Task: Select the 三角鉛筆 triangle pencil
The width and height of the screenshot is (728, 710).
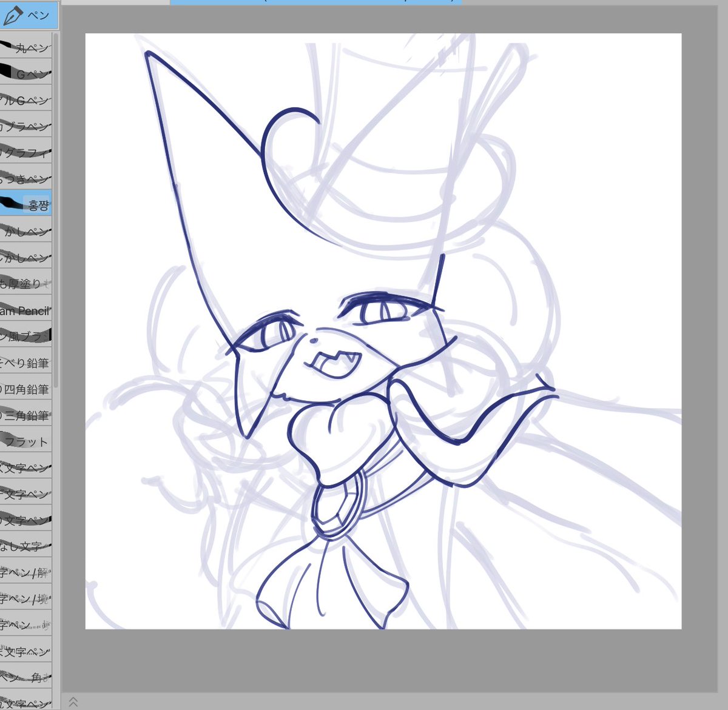Action: (x=25, y=415)
